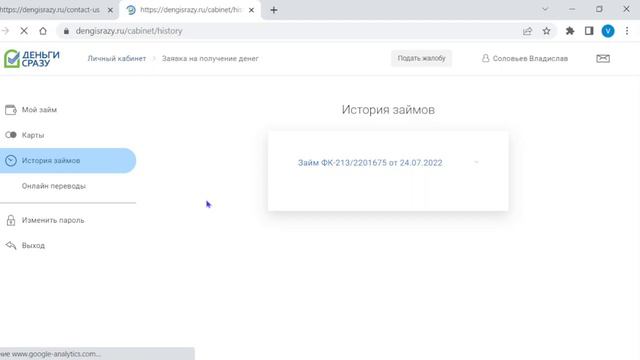Open the browser extensions puzzle icon
Viewport: 640px width, 360px height.
tap(570, 31)
